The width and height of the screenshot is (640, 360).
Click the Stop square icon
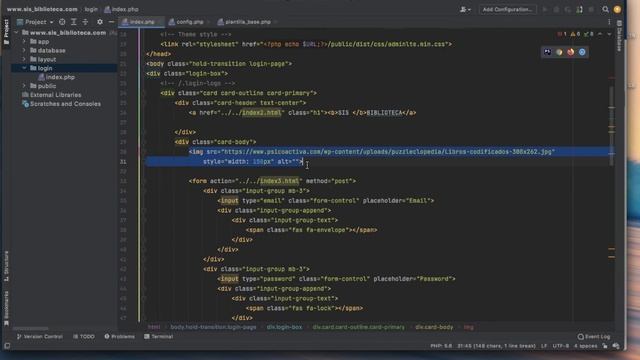(591, 9)
